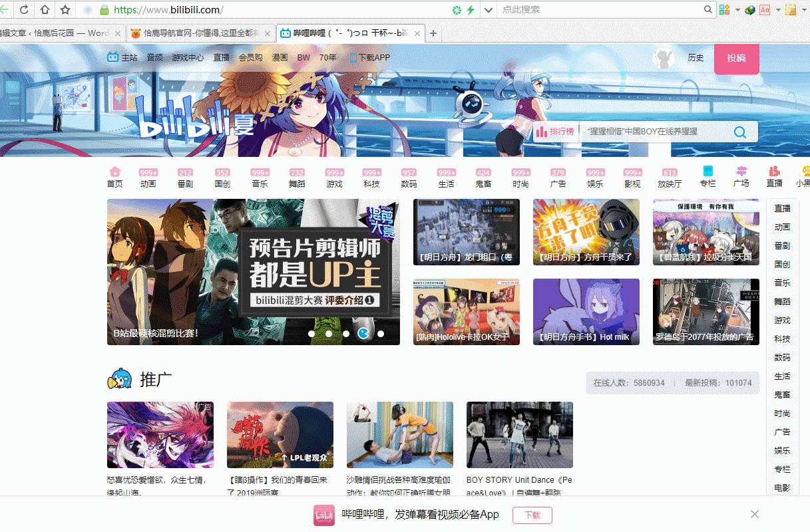Select the last carousel dot
The width and height of the screenshot is (810, 532).
tap(381, 333)
